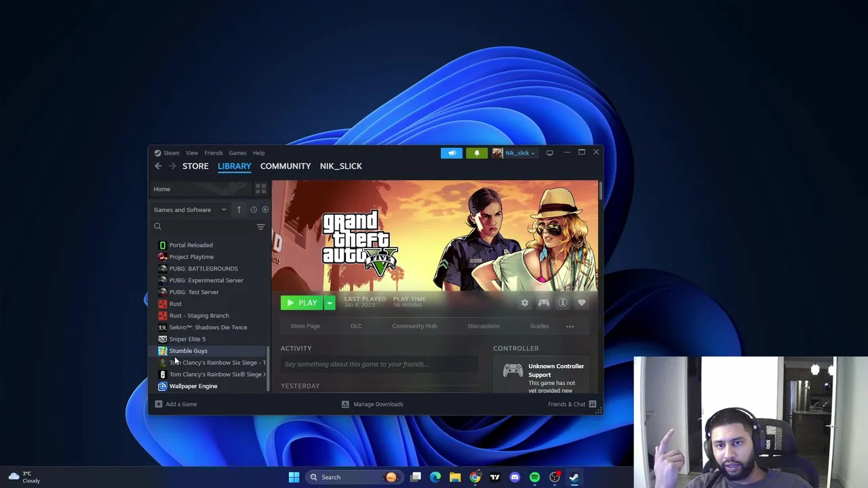Select Wallpaper Engine in the library
This screenshot has width=868, height=488.
[x=193, y=386]
